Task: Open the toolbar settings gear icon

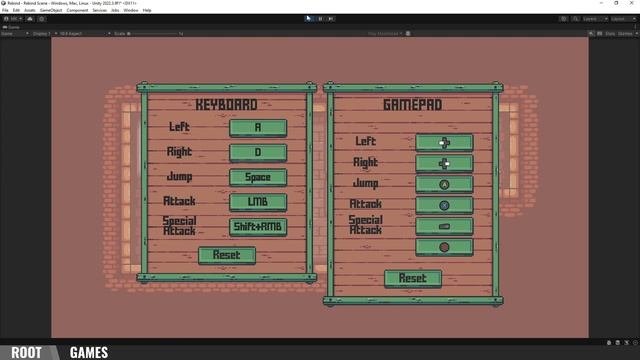Action: 42,19
